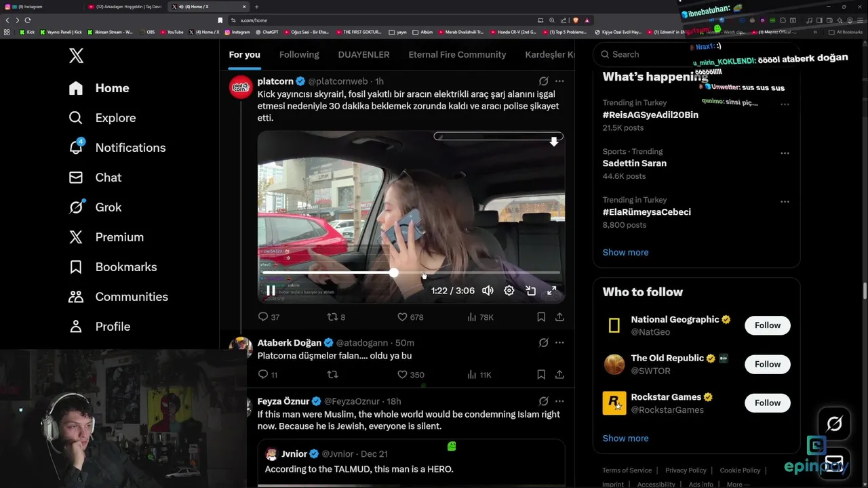Follow The Old Republic

[x=768, y=364]
